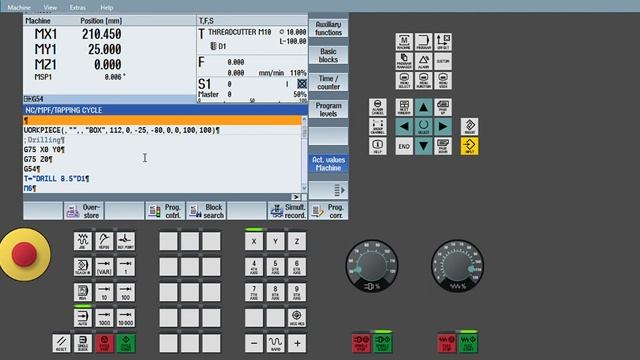Image resolution: width=640 pixels, height=360 pixels.
Task: Open Simult. record. softkey
Action: pyautogui.click(x=288, y=211)
